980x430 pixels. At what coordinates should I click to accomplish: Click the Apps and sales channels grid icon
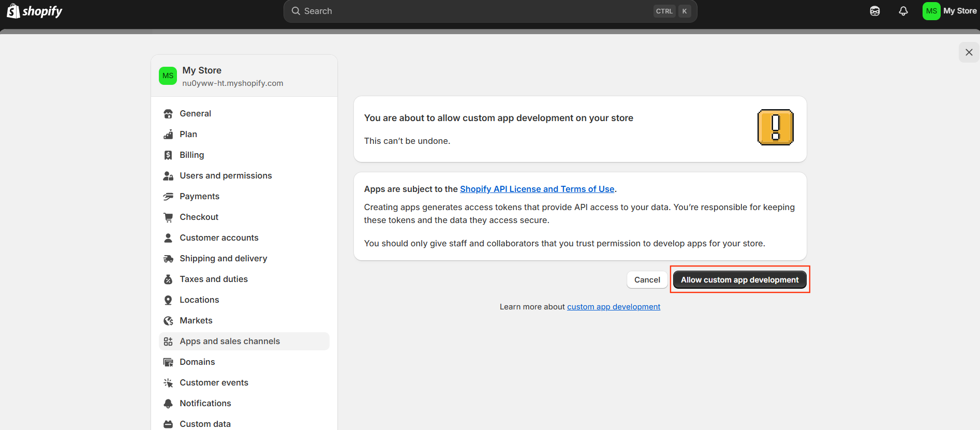168,342
